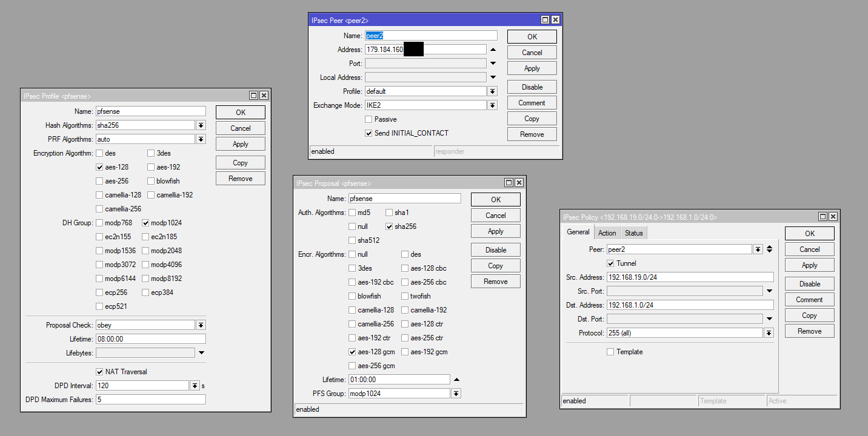Click Comment in IPsec Peer window

tap(532, 103)
